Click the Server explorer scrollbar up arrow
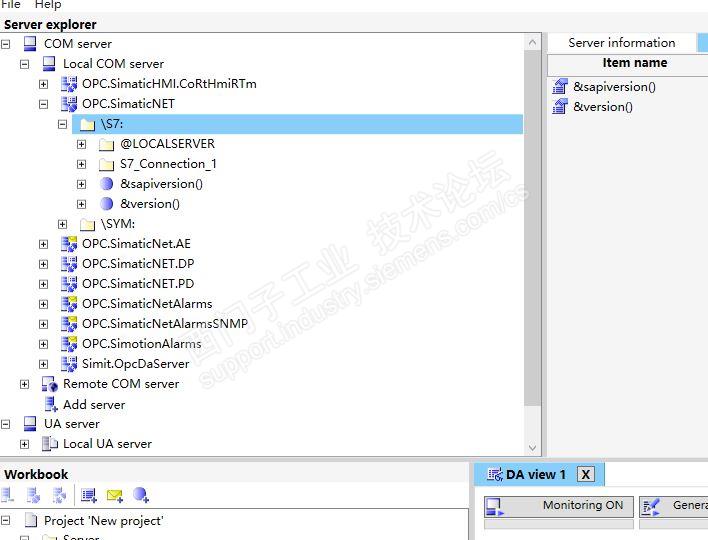 [x=532, y=42]
